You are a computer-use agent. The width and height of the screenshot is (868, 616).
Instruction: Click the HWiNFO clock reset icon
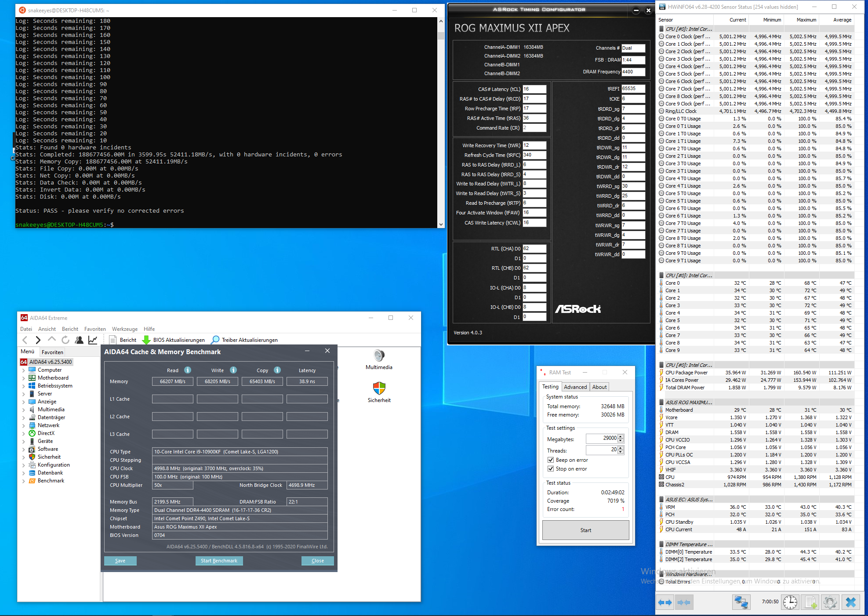790,602
